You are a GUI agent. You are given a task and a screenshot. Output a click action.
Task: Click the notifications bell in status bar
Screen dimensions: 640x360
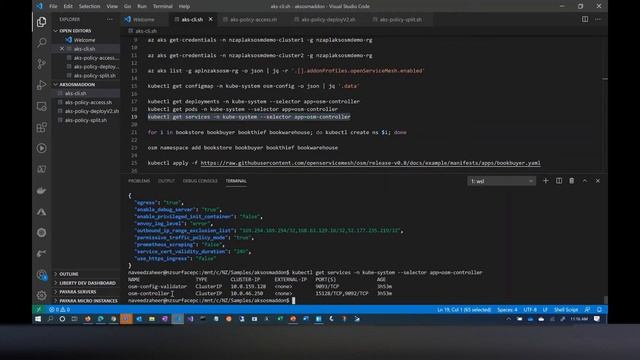click(x=600, y=310)
